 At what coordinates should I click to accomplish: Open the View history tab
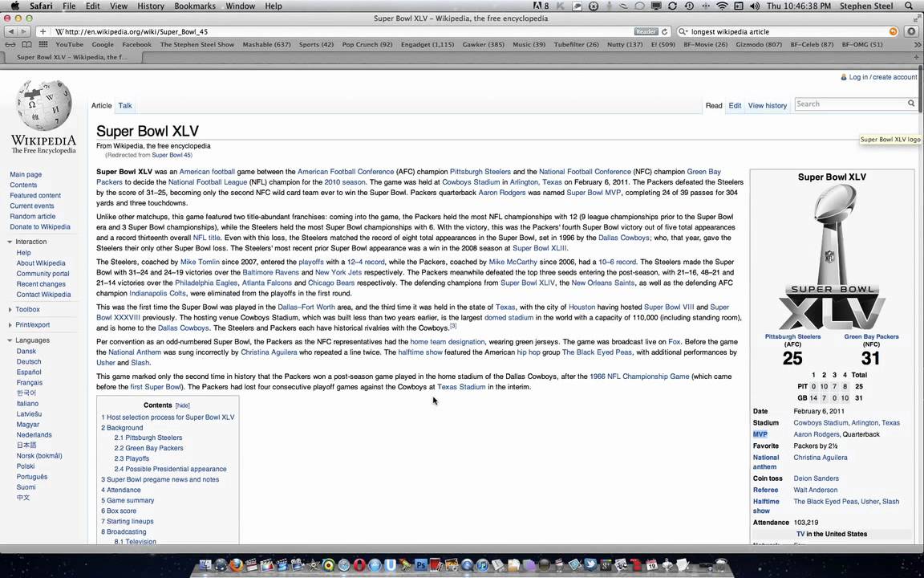click(768, 106)
